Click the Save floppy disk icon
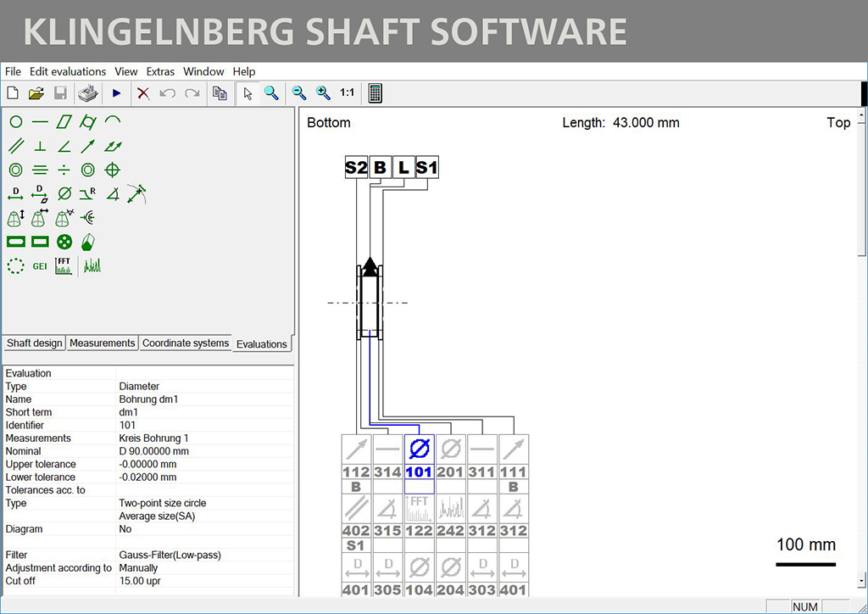Image resolution: width=868 pixels, height=614 pixels. [60, 93]
